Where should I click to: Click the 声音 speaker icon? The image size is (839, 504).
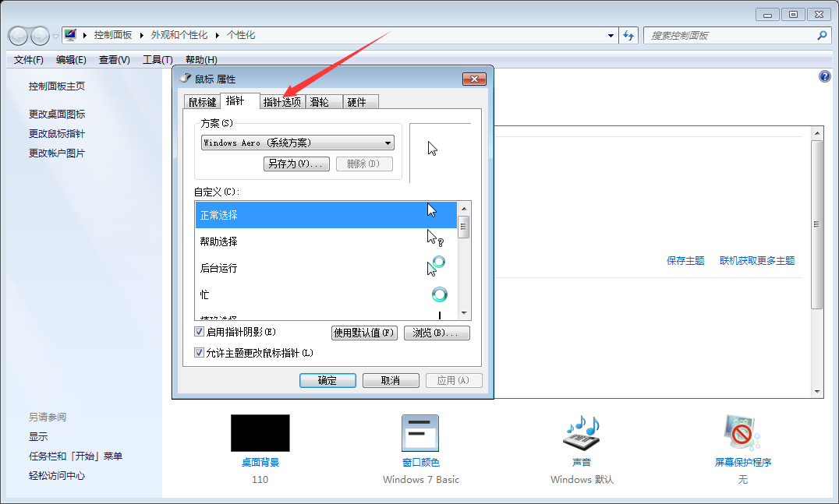tap(580, 432)
